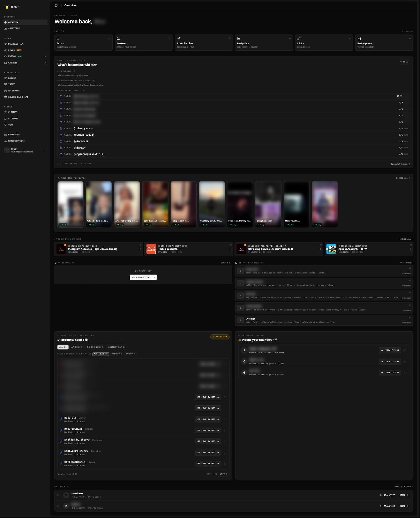
Task: Dismiss the @nailedit_cherry fix row
Action: click(225, 452)
